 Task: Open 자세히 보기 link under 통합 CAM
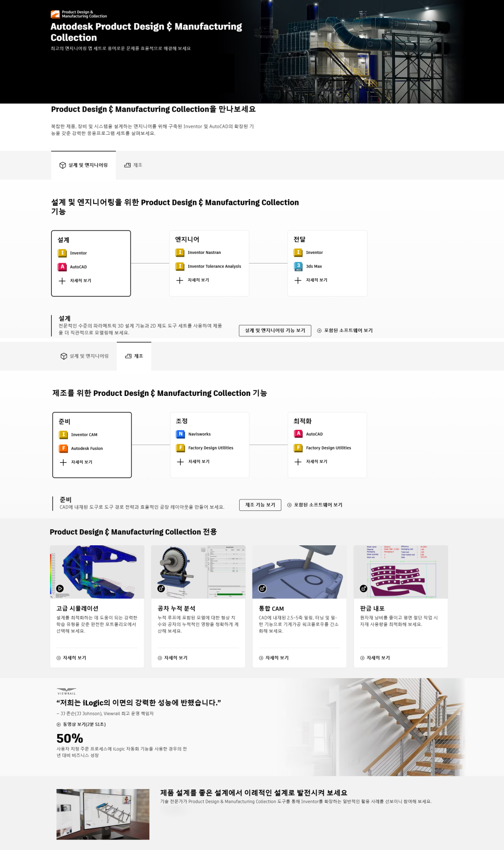click(x=274, y=658)
